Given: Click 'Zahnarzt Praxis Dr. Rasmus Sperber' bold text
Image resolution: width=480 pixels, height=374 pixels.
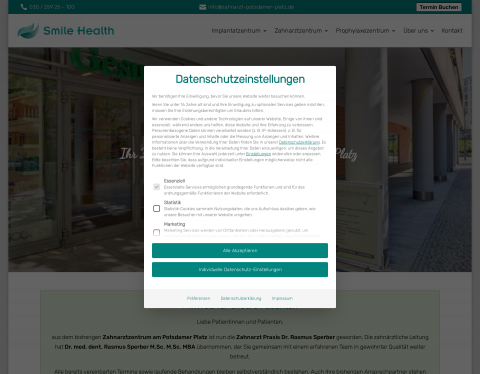Looking at the screenshot, I should point(285,337).
